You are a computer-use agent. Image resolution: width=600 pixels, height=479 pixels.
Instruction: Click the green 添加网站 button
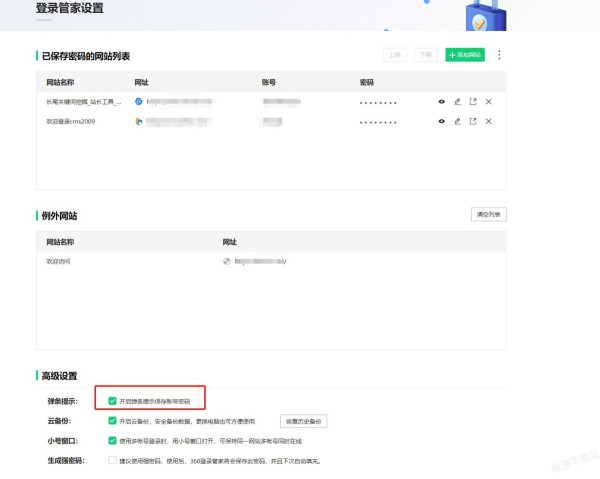[x=465, y=55]
